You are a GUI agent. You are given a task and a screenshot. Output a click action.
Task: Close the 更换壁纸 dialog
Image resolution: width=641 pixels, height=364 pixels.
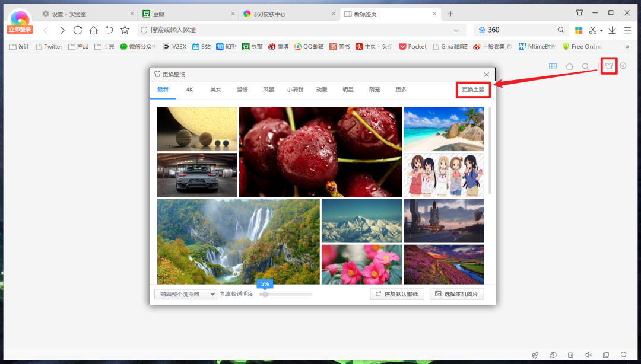pyautogui.click(x=487, y=75)
